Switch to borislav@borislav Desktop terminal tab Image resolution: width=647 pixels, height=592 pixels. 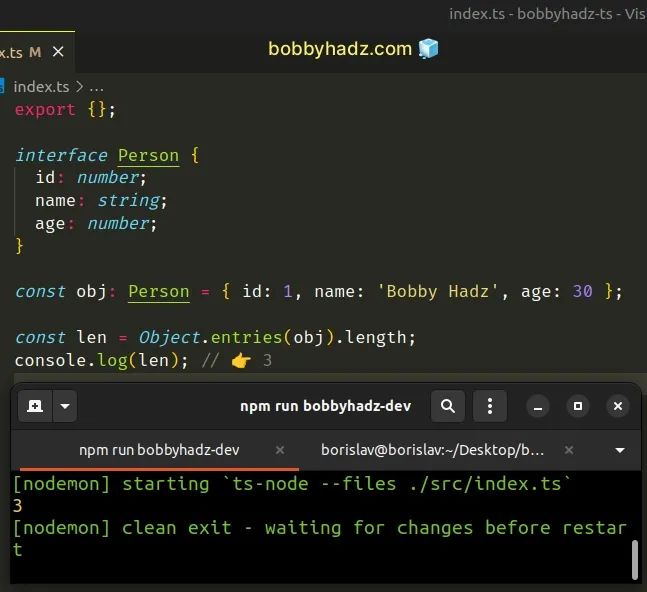(x=432, y=450)
